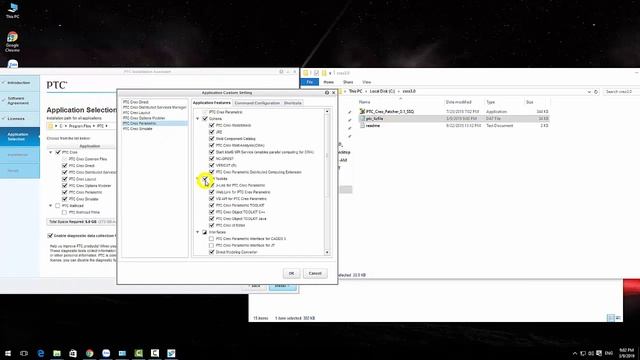Collapse the Interfaces tree group
The height and width of the screenshot is (360, 640).
(x=198, y=232)
